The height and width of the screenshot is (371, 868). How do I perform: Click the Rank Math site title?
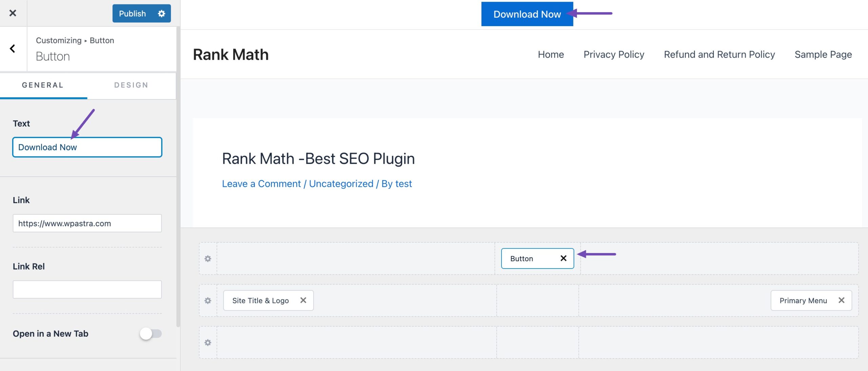(x=231, y=55)
